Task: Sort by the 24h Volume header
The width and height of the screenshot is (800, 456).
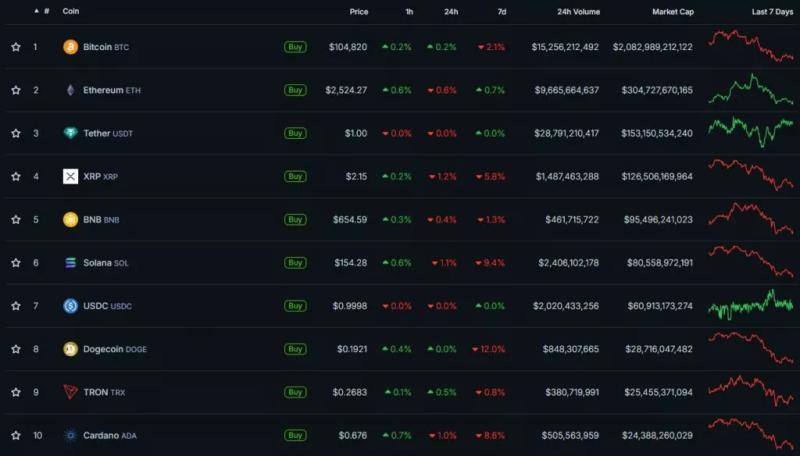Action: click(579, 12)
